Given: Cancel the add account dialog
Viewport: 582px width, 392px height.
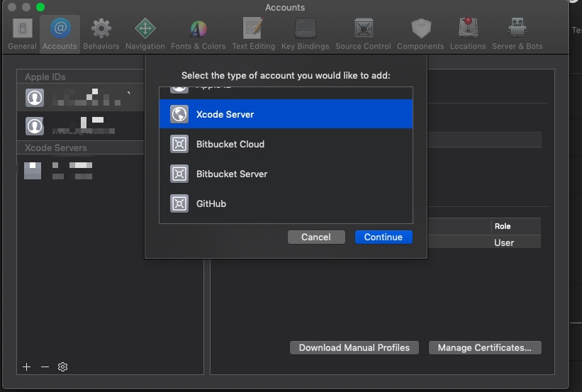Looking at the screenshot, I should (x=316, y=237).
